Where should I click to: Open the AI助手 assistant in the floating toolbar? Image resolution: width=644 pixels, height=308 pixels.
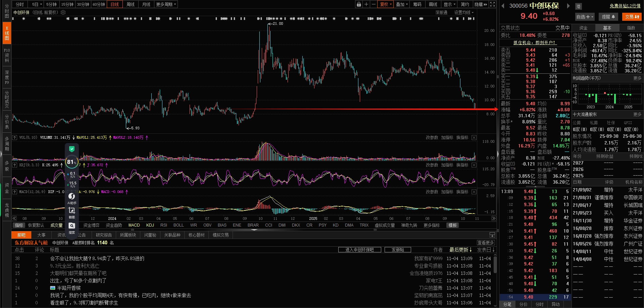click(72, 198)
